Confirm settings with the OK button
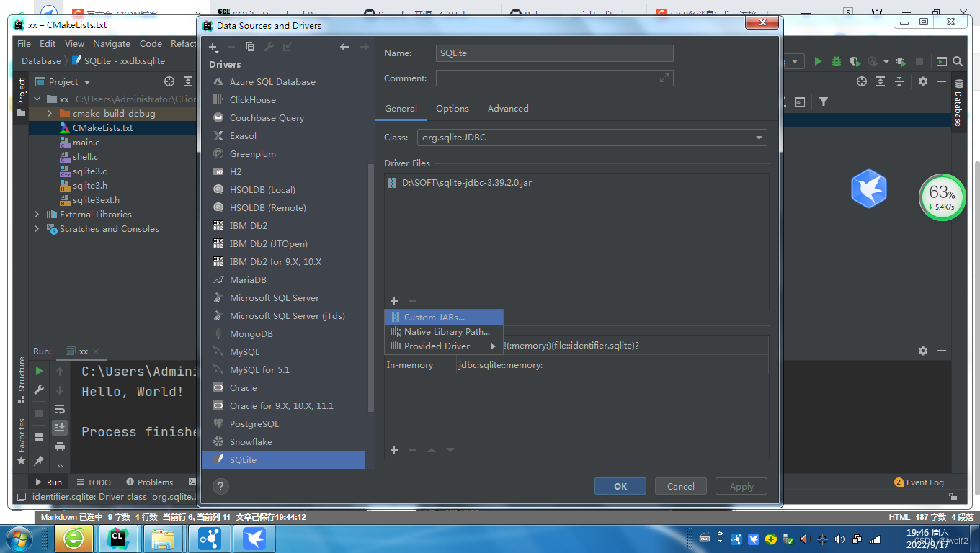980x553 pixels. [620, 486]
